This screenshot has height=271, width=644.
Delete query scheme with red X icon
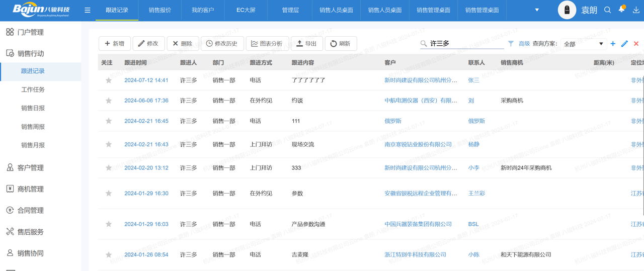point(636,44)
